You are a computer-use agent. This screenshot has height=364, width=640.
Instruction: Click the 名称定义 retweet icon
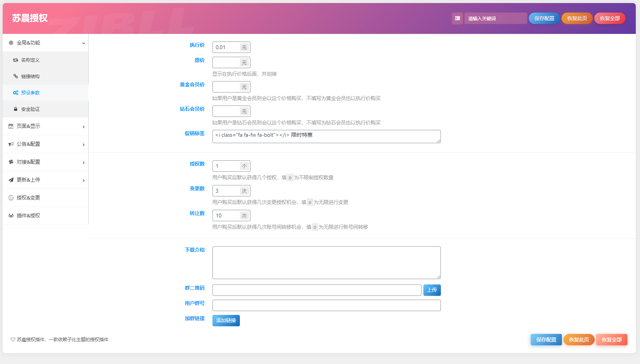click(16, 60)
